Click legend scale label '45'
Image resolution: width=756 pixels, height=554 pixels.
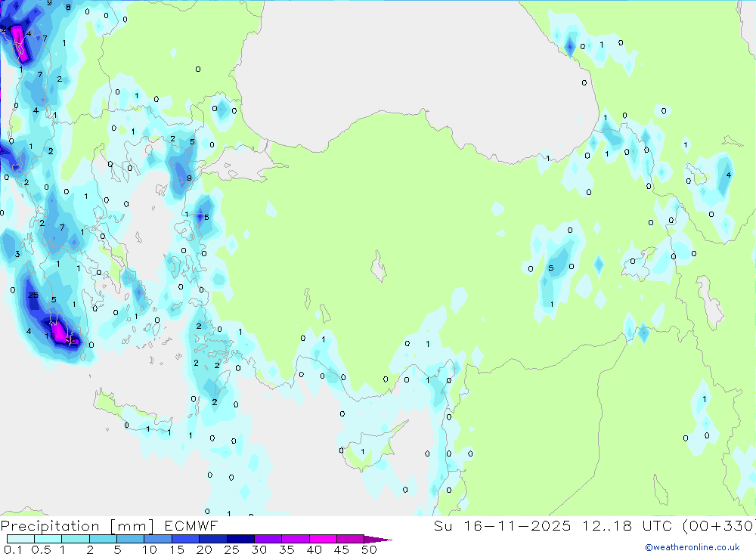(342, 549)
